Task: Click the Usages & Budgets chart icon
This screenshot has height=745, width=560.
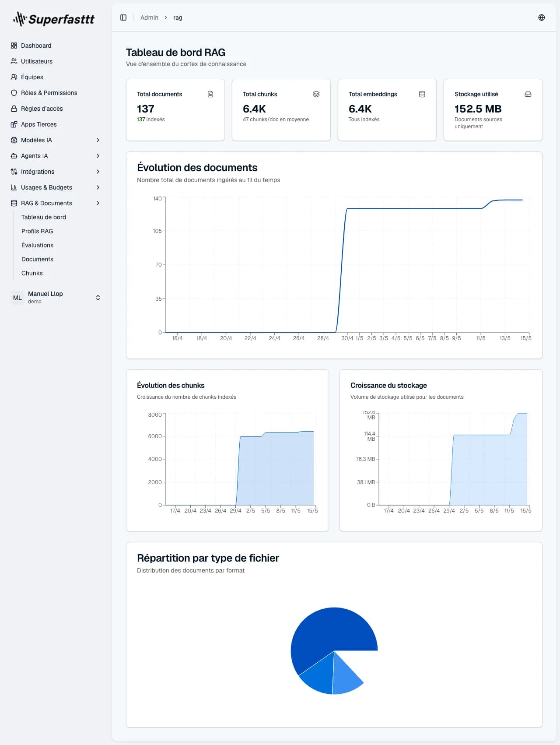Action: pyautogui.click(x=14, y=187)
